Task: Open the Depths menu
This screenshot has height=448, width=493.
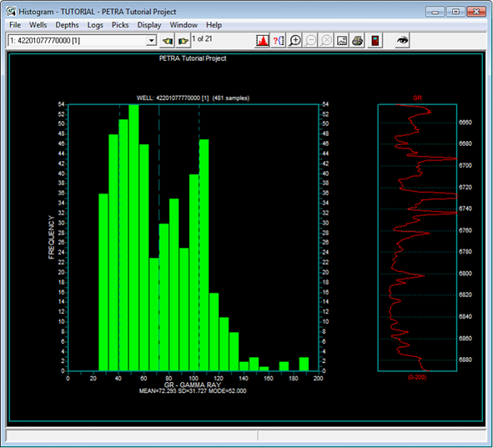Action: coord(67,25)
